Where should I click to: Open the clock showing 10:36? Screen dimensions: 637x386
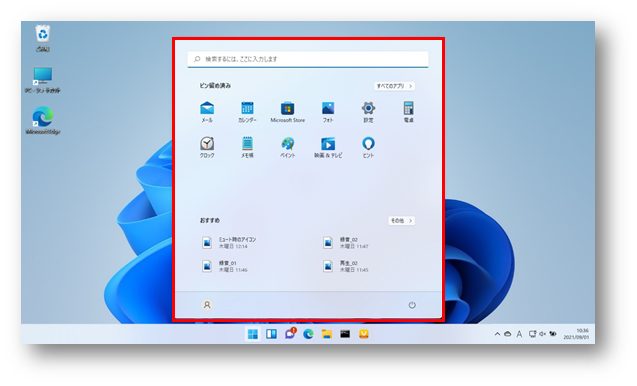(x=576, y=334)
